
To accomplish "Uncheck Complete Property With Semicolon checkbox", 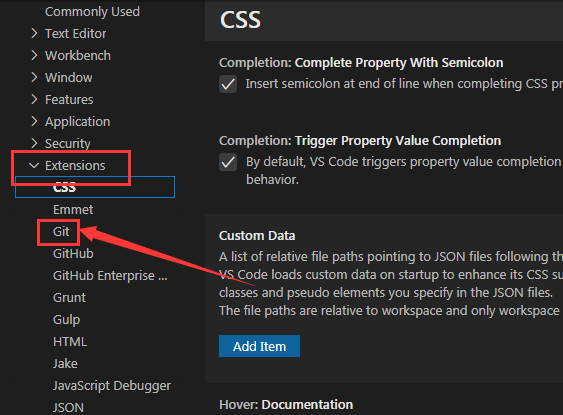I will [228, 84].
